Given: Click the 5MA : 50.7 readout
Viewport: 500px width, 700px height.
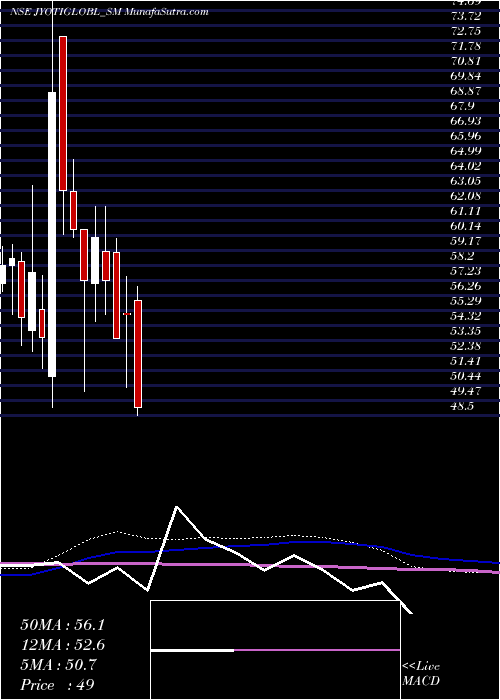Looking at the screenshot, I should 58,665.
